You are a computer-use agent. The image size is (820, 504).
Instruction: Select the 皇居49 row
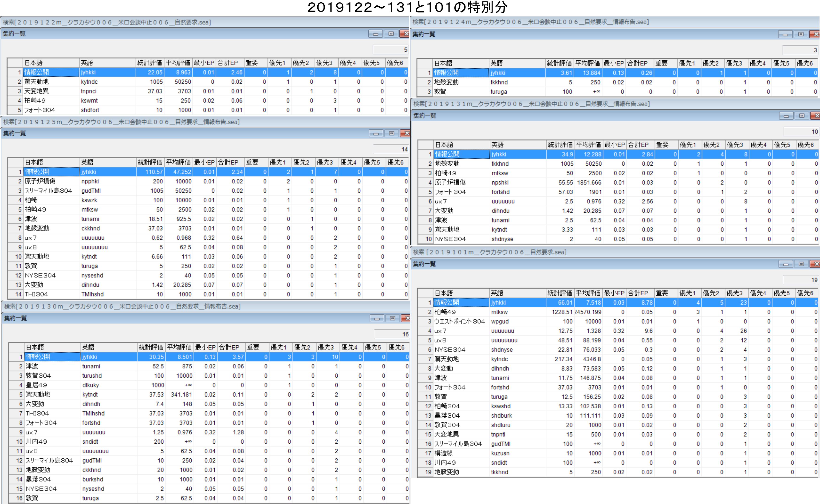tap(37, 385)
